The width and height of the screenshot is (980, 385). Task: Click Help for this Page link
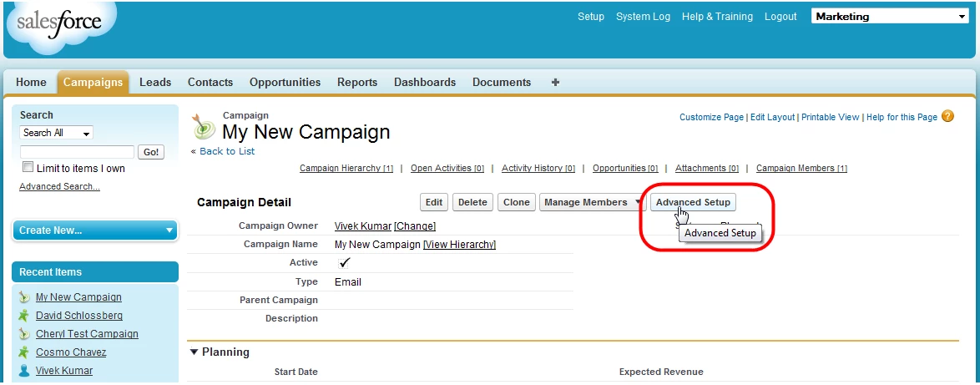point(902,117)
